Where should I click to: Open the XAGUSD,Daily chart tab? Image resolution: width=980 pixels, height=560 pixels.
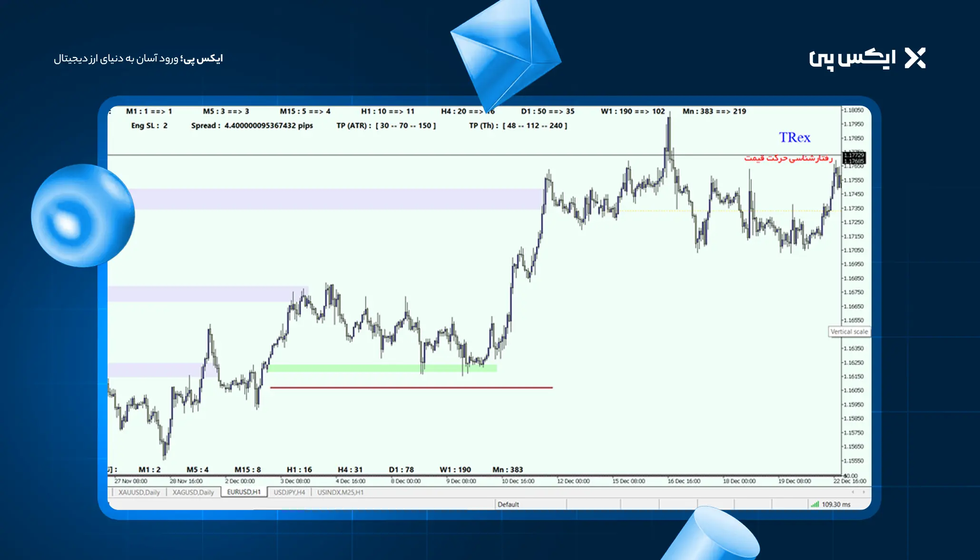(193, 492)
